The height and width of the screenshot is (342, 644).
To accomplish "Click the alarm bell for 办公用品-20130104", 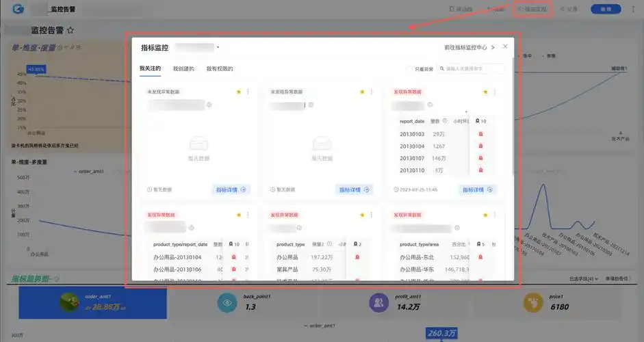I will 233,257.
